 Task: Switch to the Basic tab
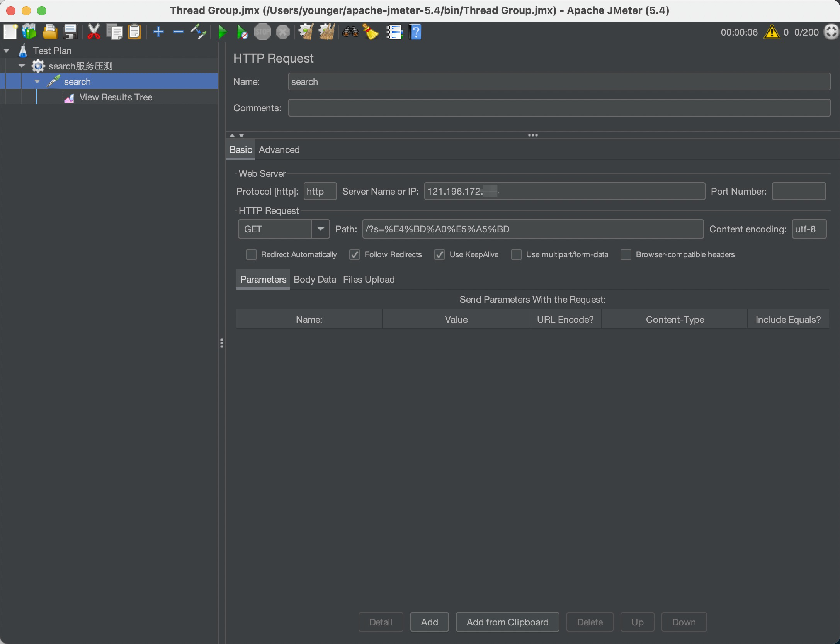(240, 150)
